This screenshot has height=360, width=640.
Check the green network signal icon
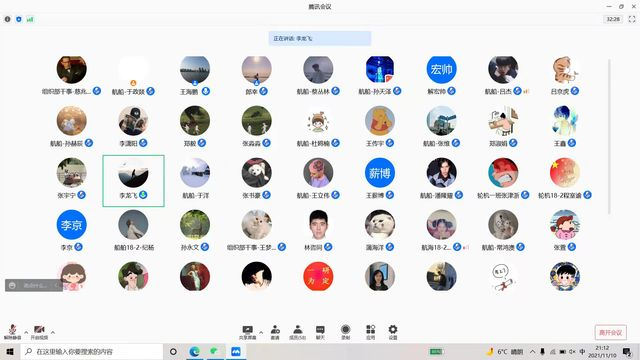point(30,19)
